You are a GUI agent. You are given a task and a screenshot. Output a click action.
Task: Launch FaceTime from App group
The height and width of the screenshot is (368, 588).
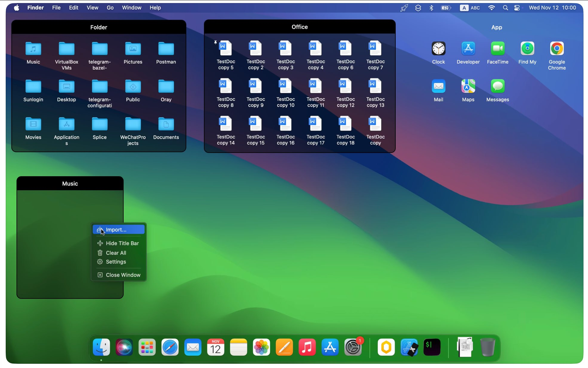coord(497,49)
